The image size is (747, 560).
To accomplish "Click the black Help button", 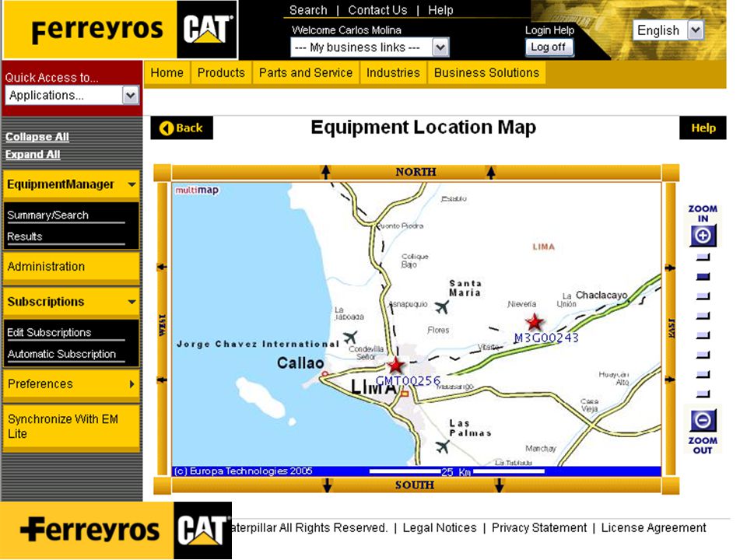I will (703, 128).
